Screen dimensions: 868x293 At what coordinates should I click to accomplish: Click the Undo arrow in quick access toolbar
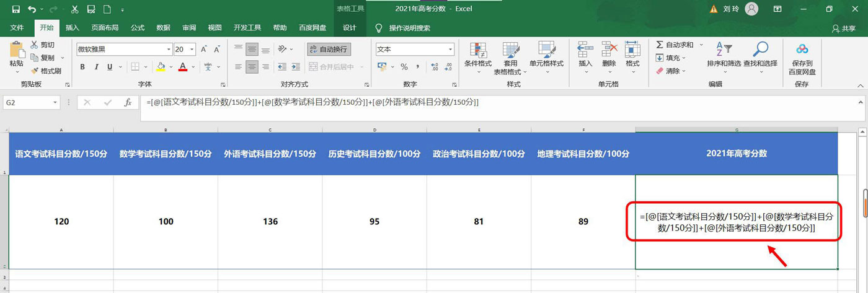point(32,9)
